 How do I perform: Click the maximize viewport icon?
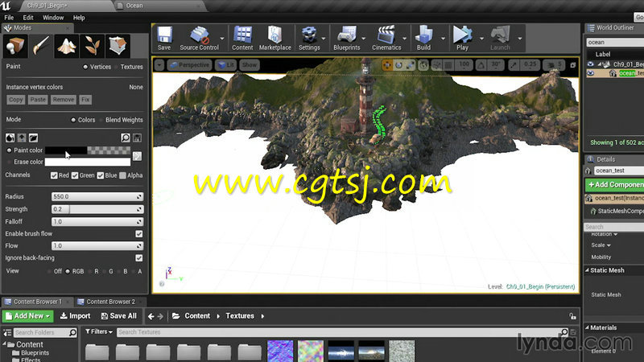click(x=572, y=65)
